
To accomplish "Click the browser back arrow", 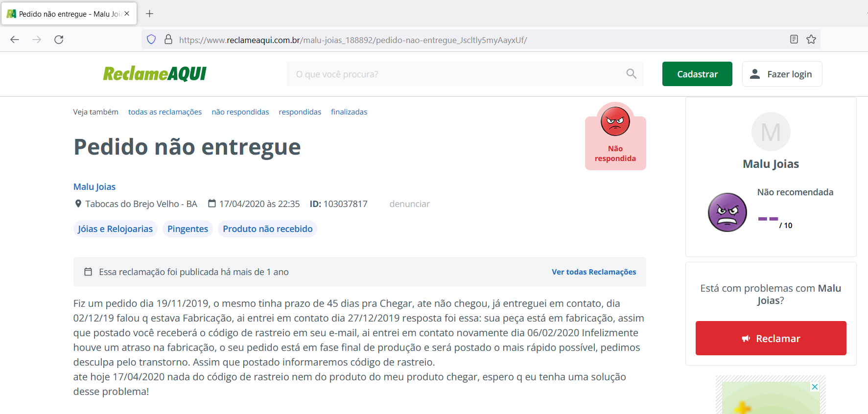I will pos(15,40).
